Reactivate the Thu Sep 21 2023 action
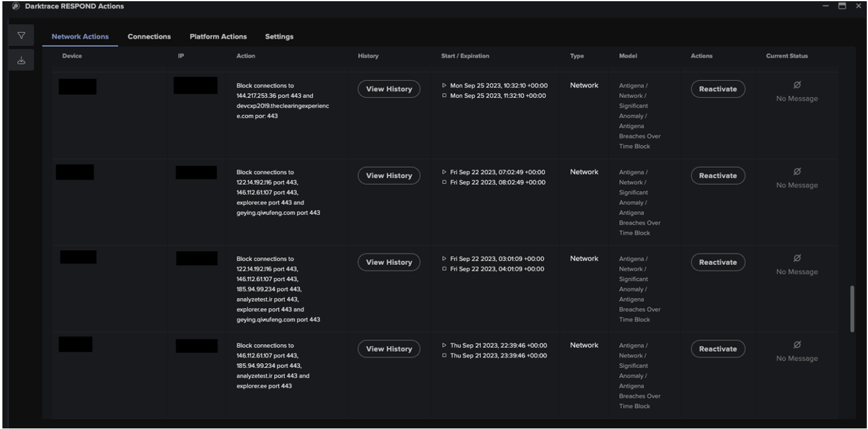The width and height of the screenshot is (868, 429). click(718, 349)
